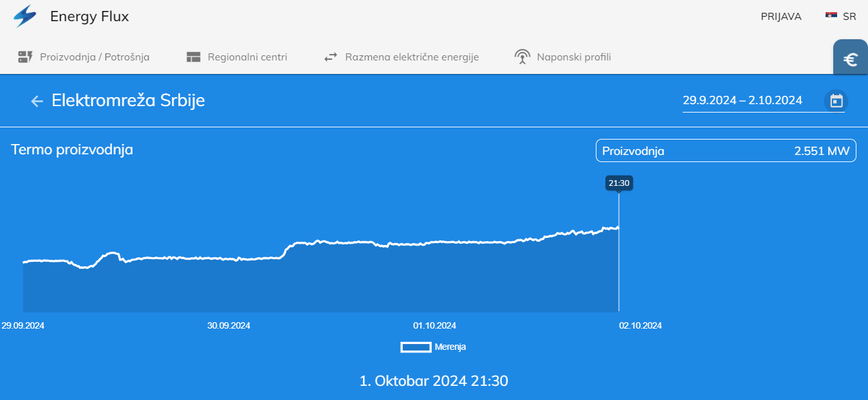Open the euro prices panel
The height and width of the screenshot is (400, 868).
(851, 60)
